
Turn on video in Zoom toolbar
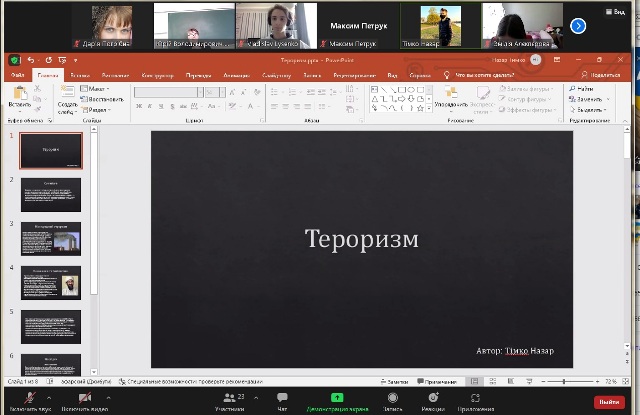pos(85,398)
